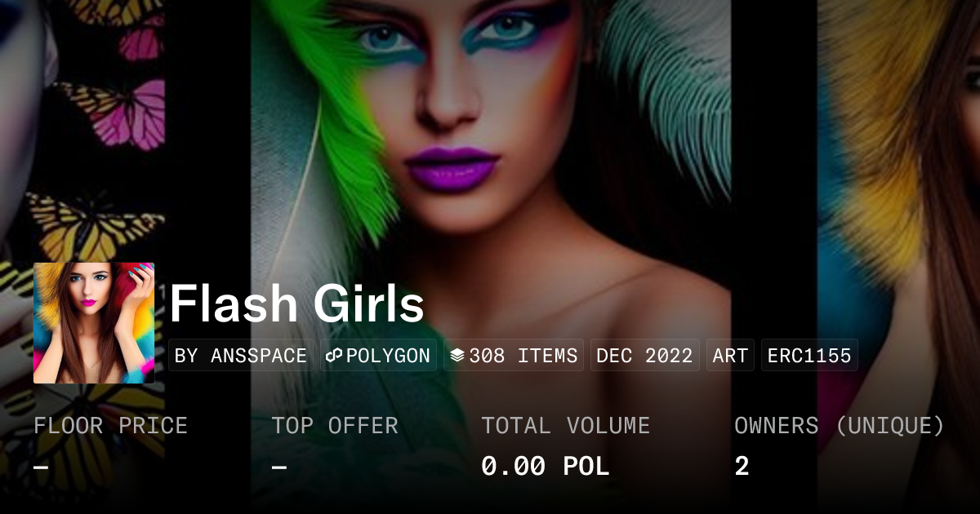Click the floor price dash value

[x=41, y=467]
